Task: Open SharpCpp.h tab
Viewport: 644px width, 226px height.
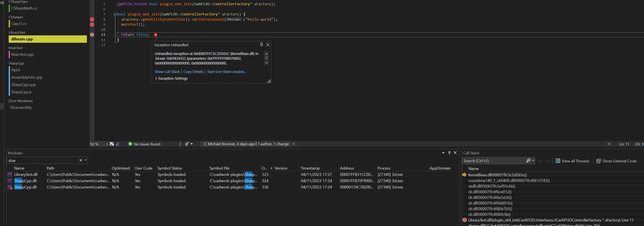Action: tap(21, 92)
